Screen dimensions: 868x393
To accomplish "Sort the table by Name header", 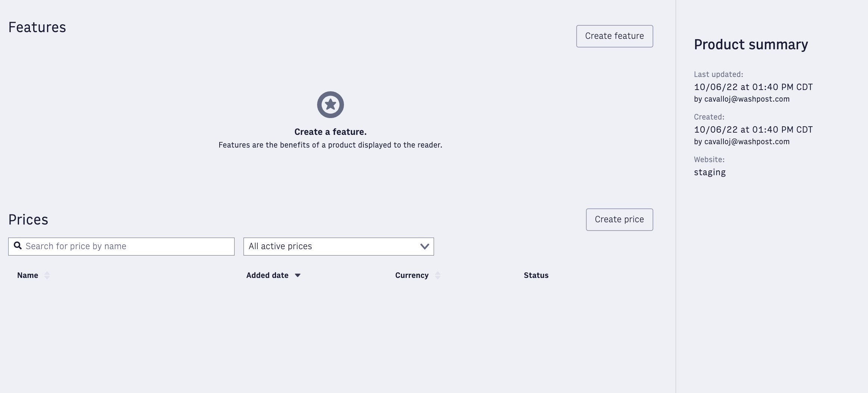I will coord(28,275).
